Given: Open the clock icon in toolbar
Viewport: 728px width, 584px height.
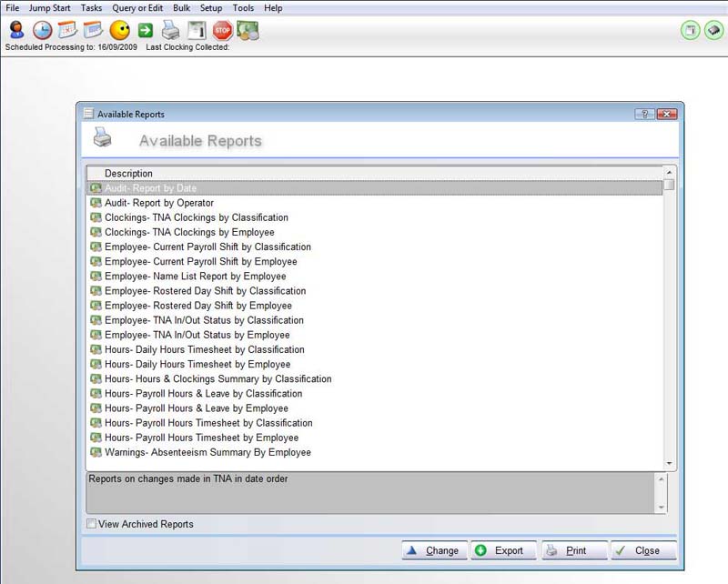Looking at the screenshot, I should tap(41, 30).
